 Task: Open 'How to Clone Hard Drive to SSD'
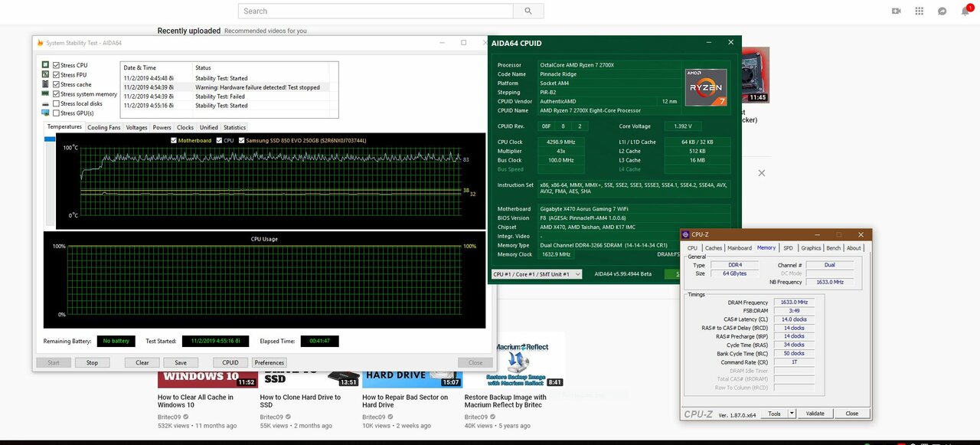click(x=301, y=402)
